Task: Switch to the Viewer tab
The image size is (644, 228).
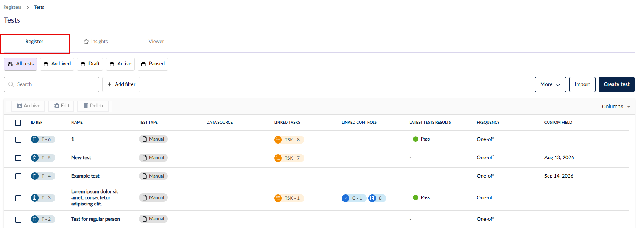Action: click(156, 42)
